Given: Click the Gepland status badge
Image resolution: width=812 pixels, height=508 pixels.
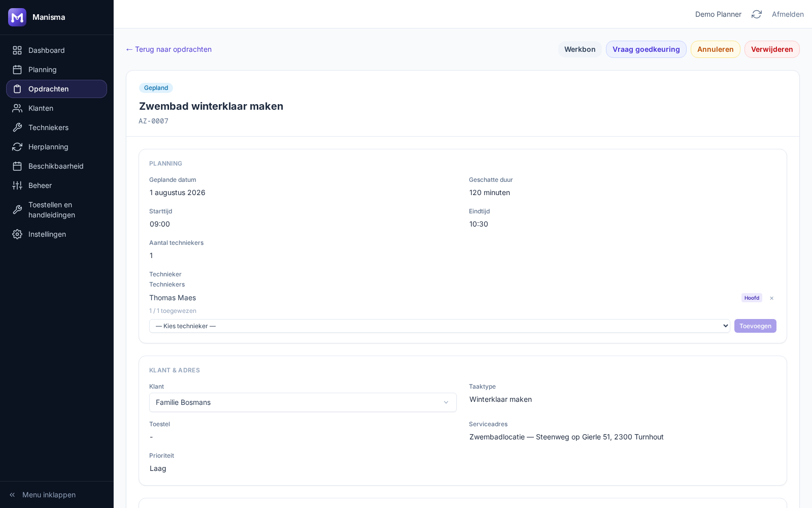Looking at the screenshot, I should pyautogui.click(x=156, y=88).
